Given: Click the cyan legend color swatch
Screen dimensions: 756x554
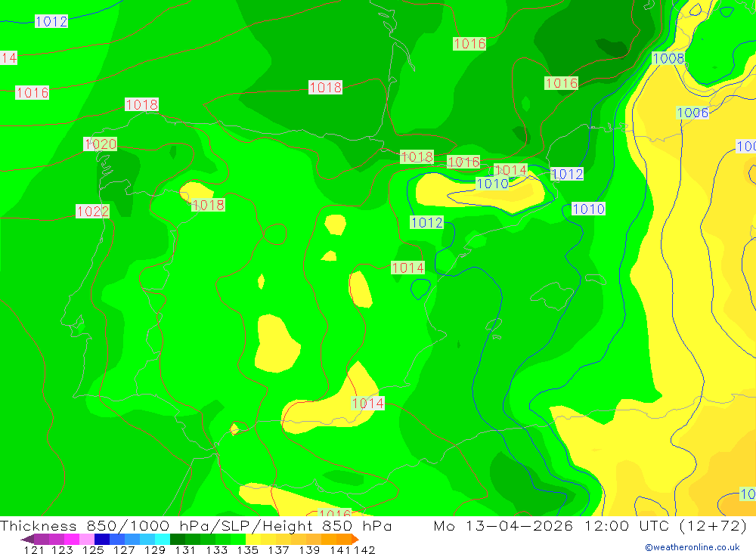Looking at the screenshot, I should [x=163, y=539].
